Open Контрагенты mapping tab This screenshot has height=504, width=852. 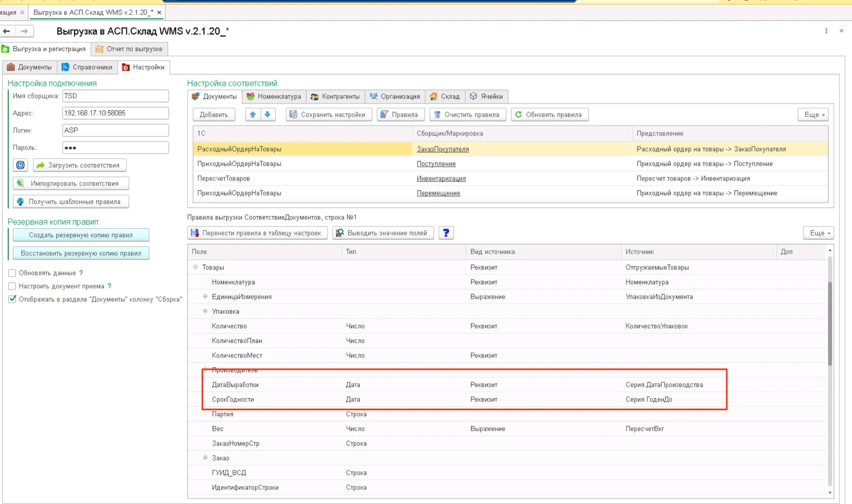coord(336,96)
